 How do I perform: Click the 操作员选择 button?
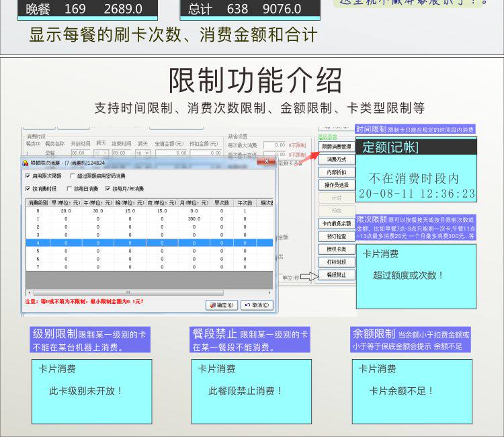point(337,185)
